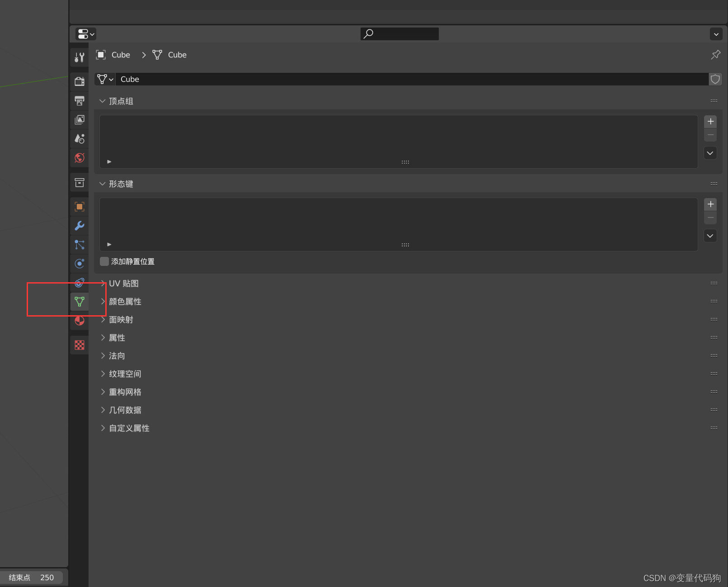This screenshot has width=728, height=587.
Task: Open the Modifiers properties tab
Action: [x=80, y=226]
